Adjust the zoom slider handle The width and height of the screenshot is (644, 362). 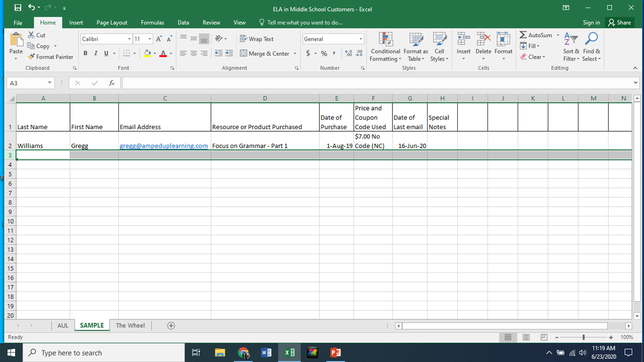point(584,337)
